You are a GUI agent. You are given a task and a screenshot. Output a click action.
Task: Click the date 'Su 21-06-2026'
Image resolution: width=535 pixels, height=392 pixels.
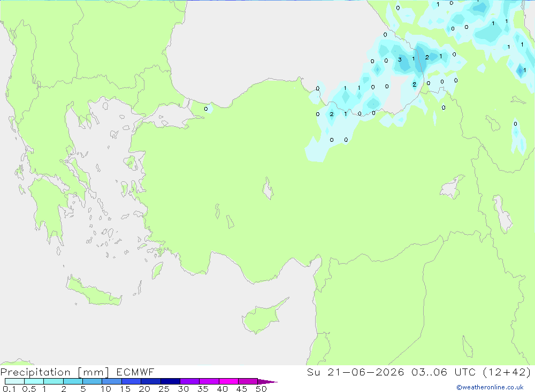(x=356, y=372)
